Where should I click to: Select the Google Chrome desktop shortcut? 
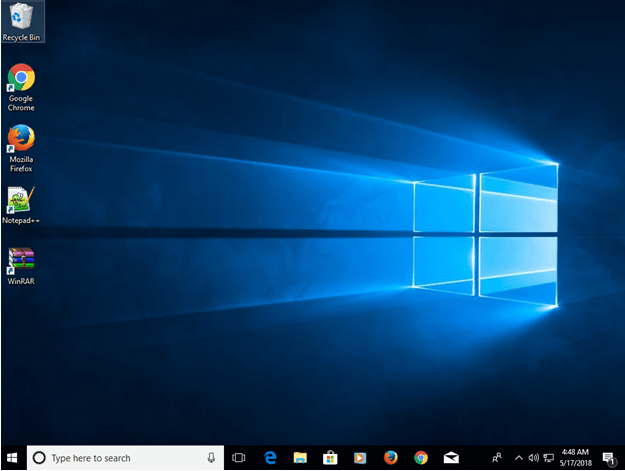tap(21, 79)
